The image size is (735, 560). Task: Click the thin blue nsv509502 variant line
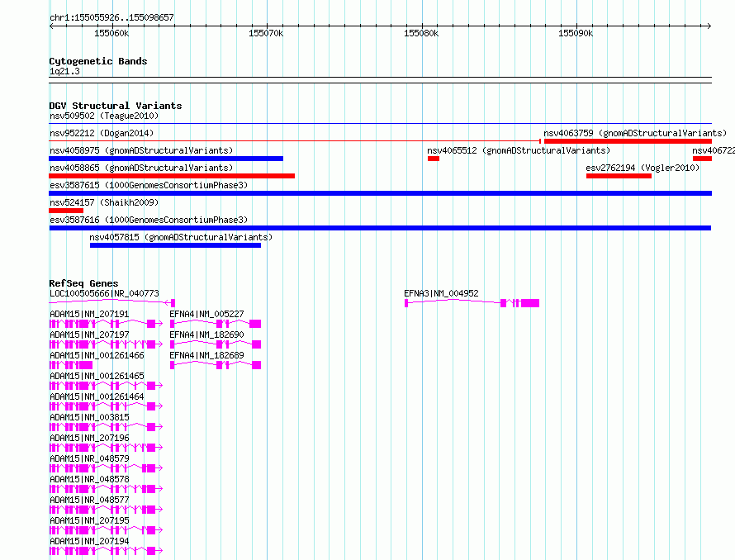[x=380, y=124]
